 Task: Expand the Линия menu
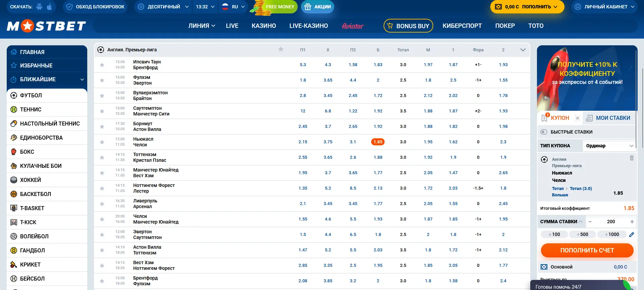(202, 26)
